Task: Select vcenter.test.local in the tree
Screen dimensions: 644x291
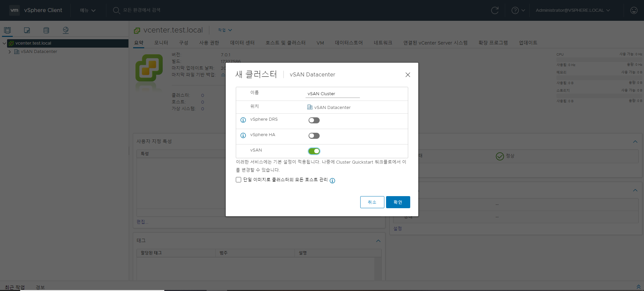Action: click(33, 43)
